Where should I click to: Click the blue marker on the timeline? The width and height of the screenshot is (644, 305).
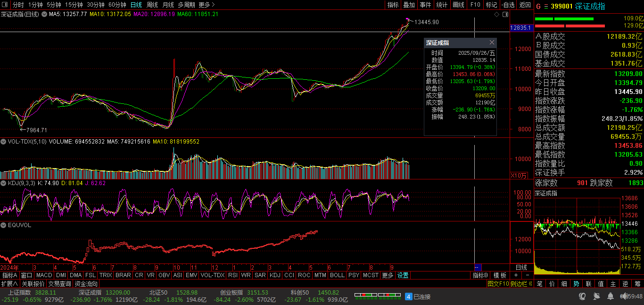point(477,267)
